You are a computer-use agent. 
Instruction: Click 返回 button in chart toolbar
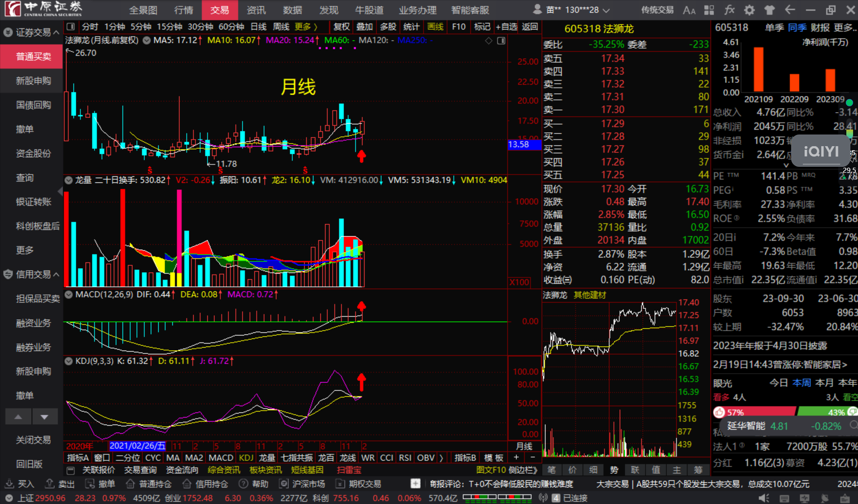point(530,27)
